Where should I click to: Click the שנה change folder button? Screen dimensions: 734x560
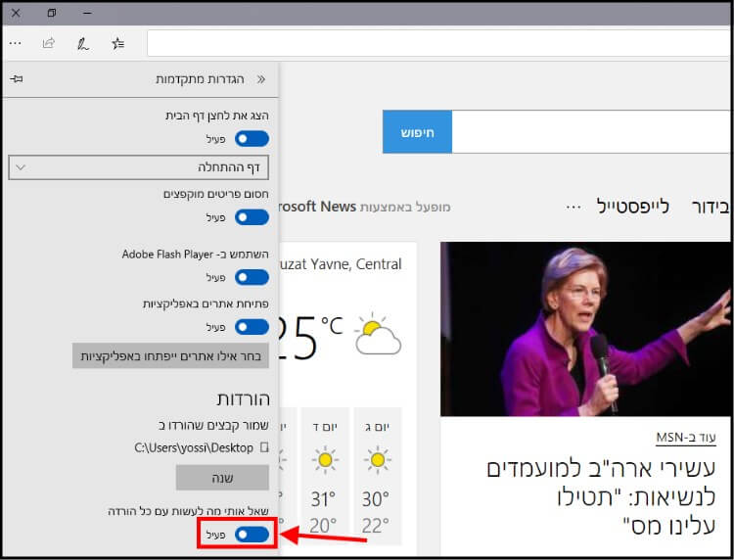[x=222, y=478]
